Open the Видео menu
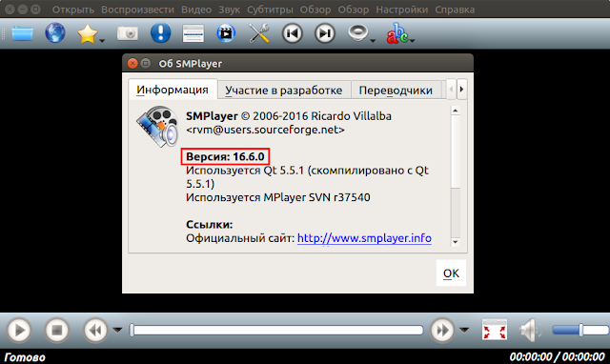 (196, 10)
